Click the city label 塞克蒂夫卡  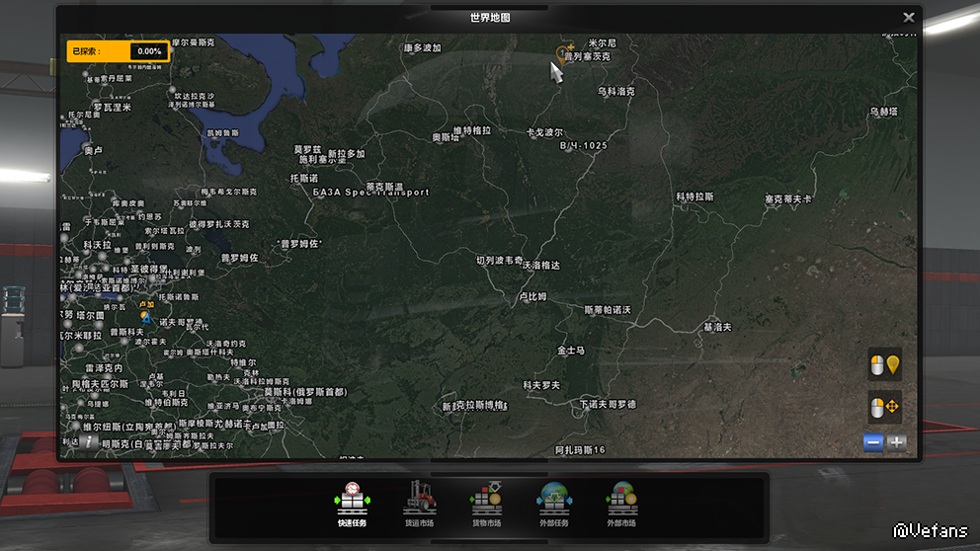(x=788, y=199)
